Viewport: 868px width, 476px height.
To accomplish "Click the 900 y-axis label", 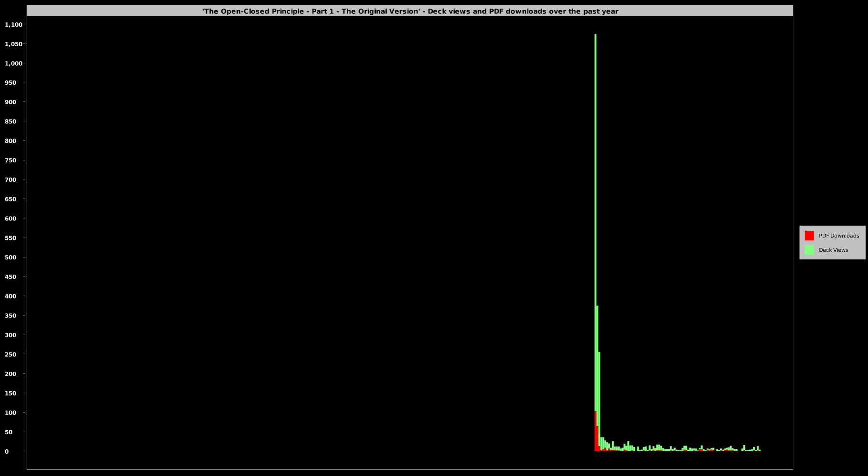I will click(10, 102).
